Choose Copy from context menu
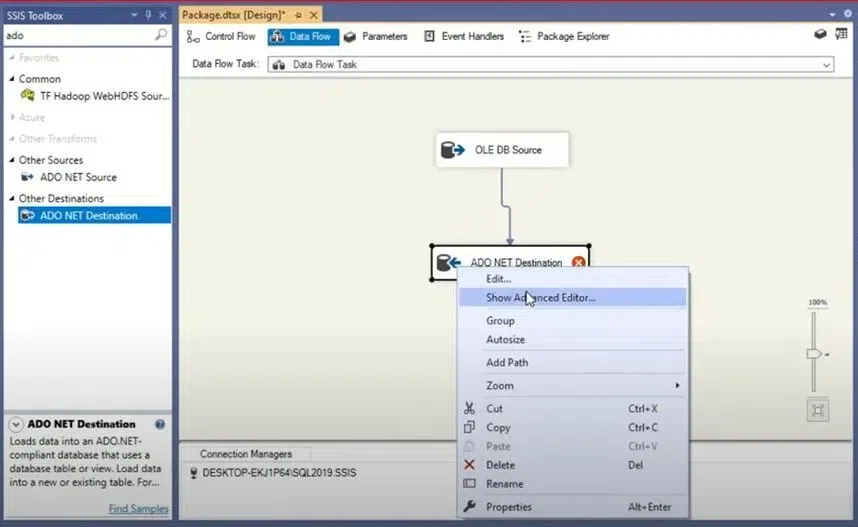 tap(572, 427)
